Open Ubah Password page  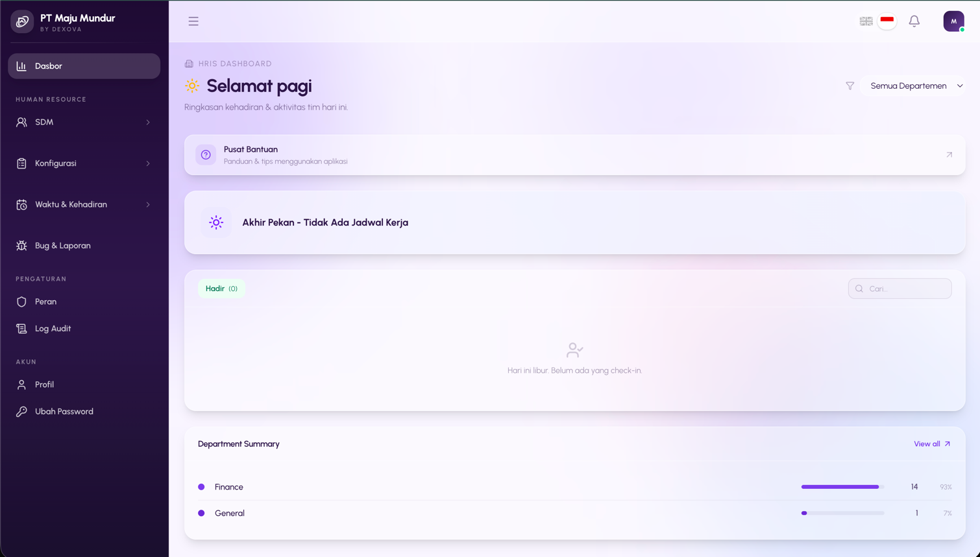(x=84, y=412)
